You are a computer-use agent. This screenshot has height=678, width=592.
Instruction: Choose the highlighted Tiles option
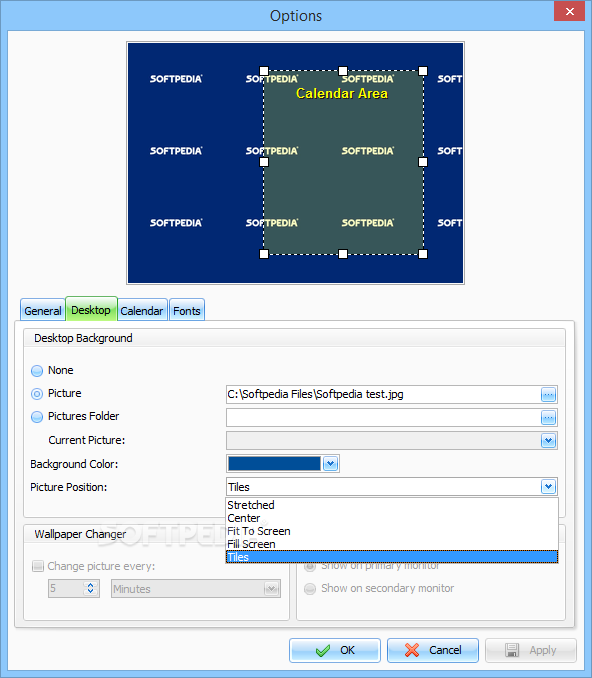click(392, 557)
